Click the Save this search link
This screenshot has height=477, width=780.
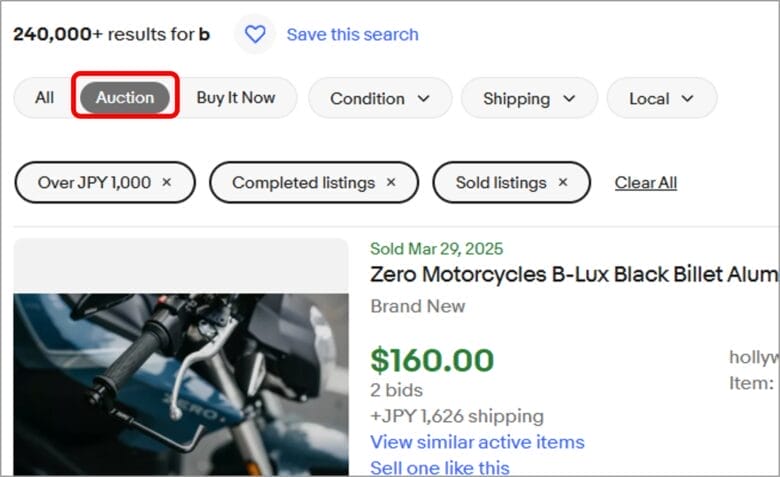pyautogui.click(x=352, y=34)
